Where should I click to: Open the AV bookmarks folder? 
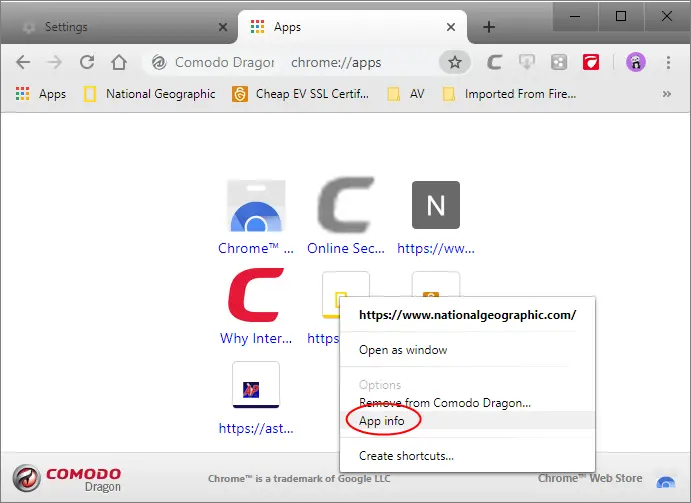click(406, 94)
